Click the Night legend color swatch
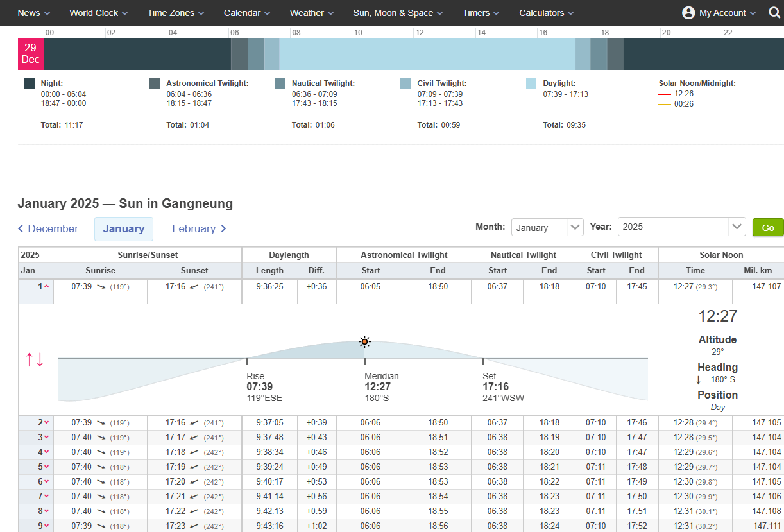Image resolution: width=784 pixels, height=532 pixels. (29, 83)
